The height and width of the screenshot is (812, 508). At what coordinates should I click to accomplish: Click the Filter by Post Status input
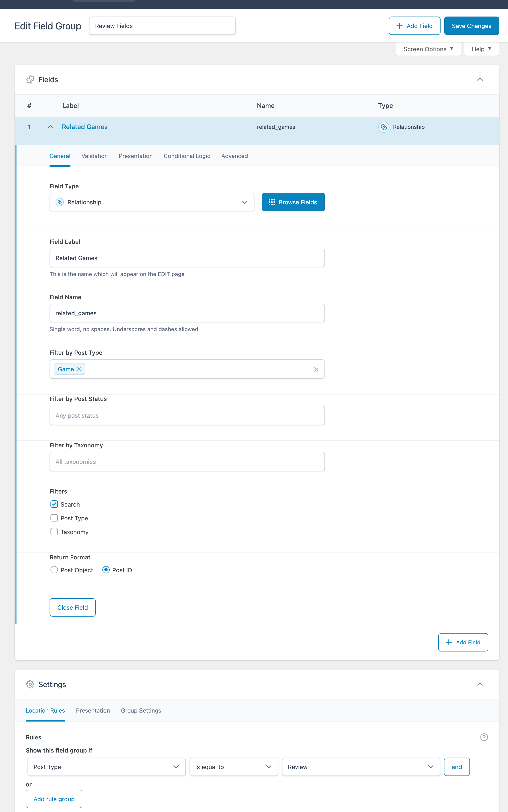(x=187, y=415)
